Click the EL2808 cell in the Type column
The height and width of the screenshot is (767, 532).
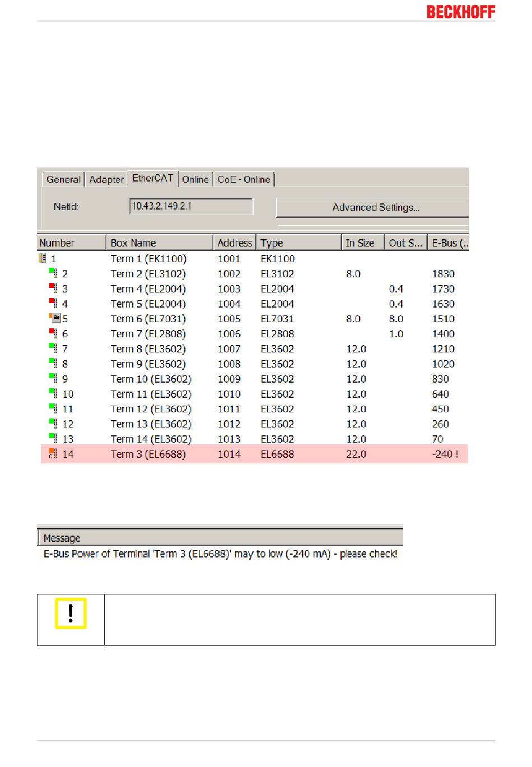point(277,333)
